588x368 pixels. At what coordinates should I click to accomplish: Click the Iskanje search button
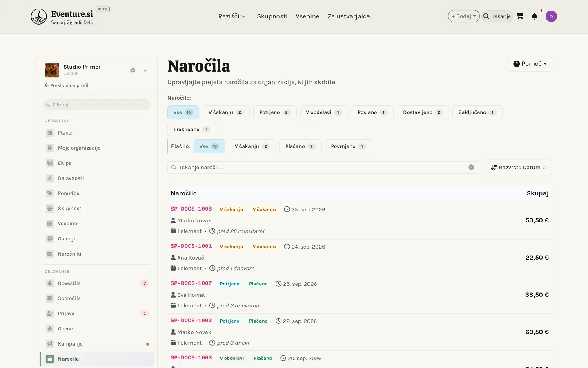pos(497,16)
